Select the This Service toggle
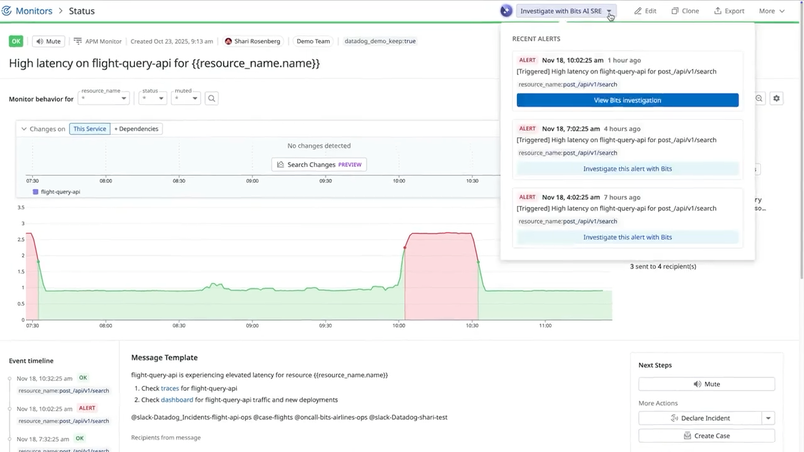This screenshot has height=452, width=804. pyautogui.click(x=90, y=129)
